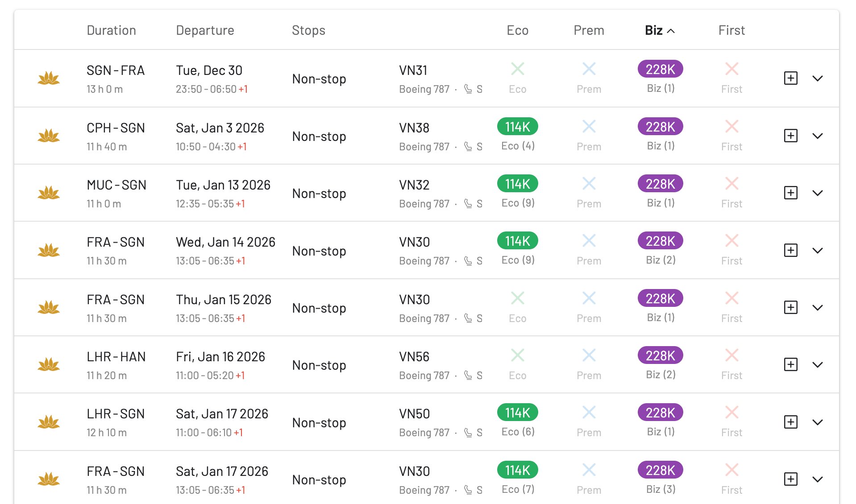Click the 228K Biz badge on VN31
This screenshot has width=856, height=504.
660,69
